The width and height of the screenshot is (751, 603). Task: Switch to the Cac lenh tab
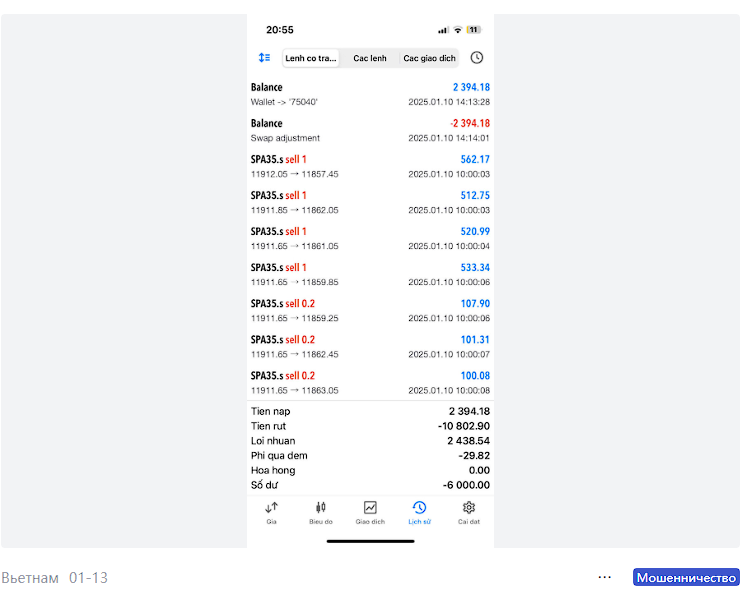point(370,58)
